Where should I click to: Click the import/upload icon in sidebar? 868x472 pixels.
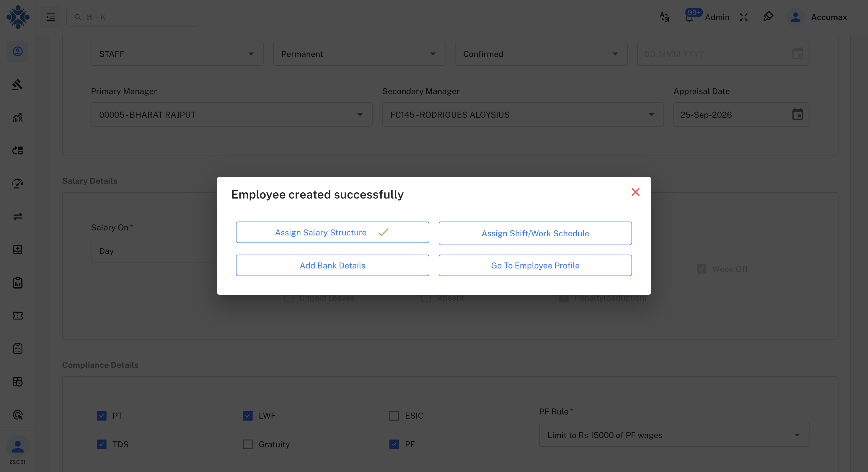click(17, 250)
